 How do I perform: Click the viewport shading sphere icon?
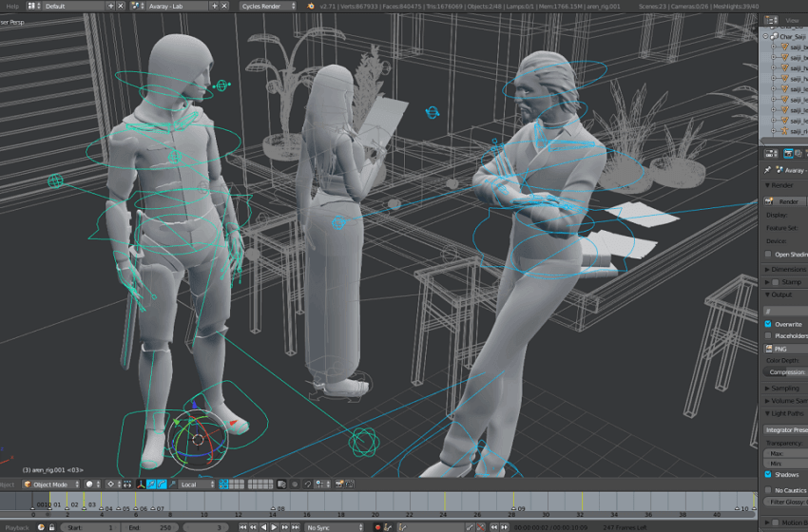(x=89, y=484)
